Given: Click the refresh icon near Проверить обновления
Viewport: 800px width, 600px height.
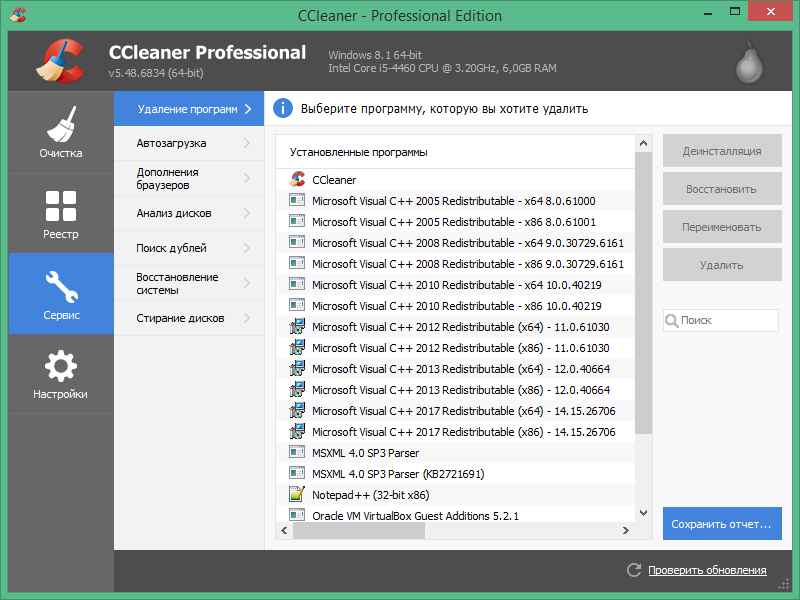Looking at the screenshot, I should click(x=634, y=570).
